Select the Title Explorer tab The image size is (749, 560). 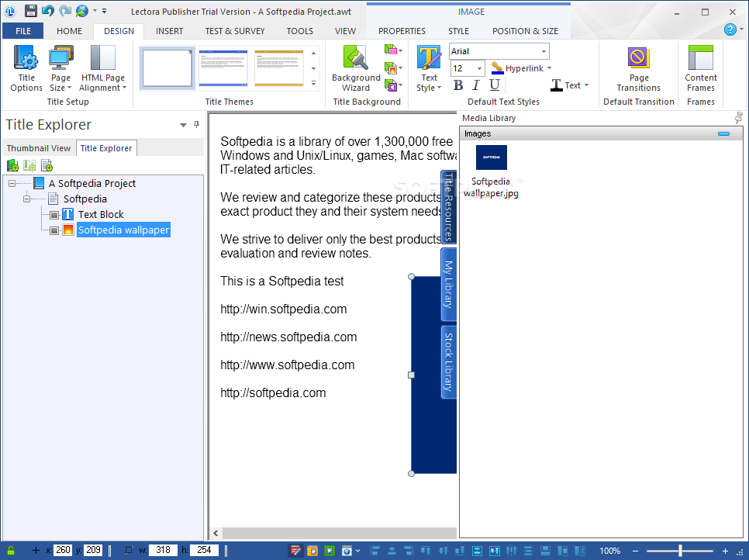[106, 148]
